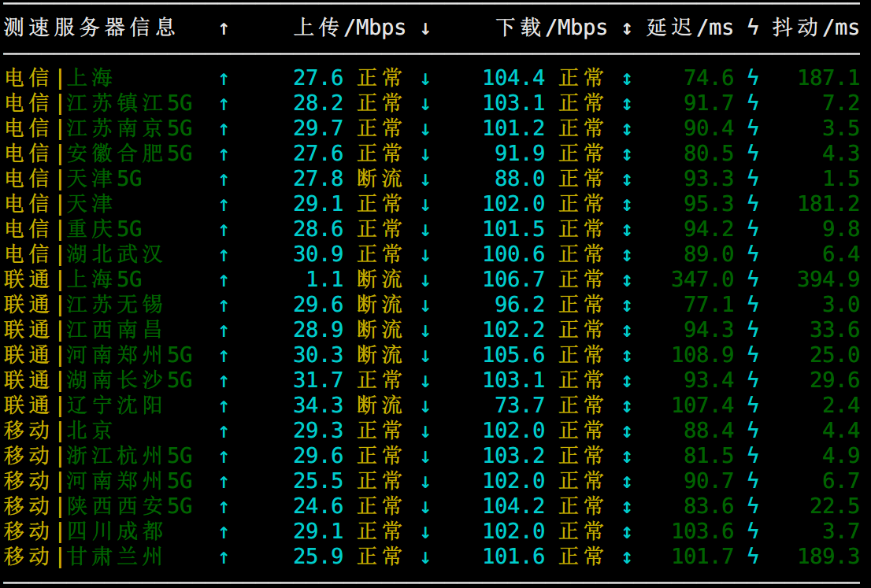Select jitter value "189.3" in 甘肃兰州 row
The width and height of the screenshot is (871, 588).
tap(828, 557)
